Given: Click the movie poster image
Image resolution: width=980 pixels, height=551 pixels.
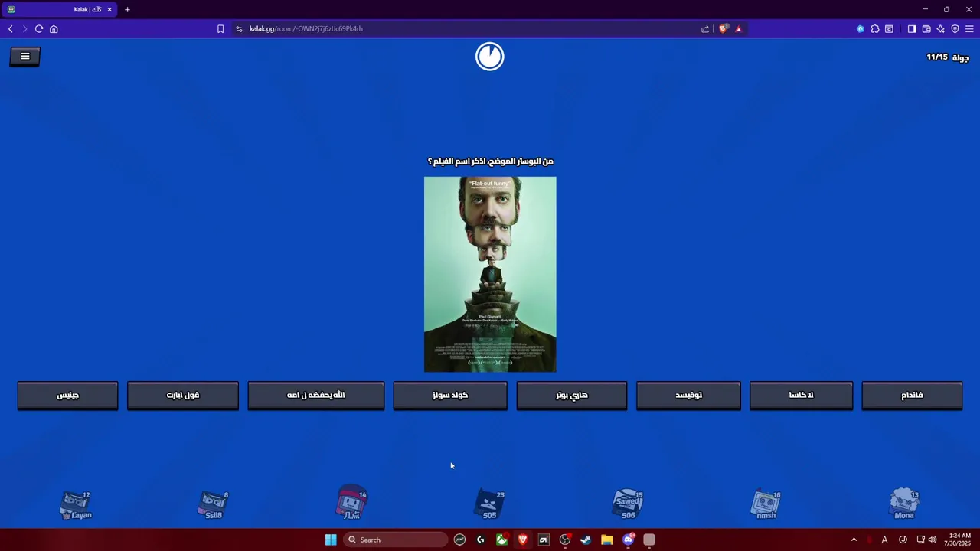Looking at the screenshot, I should tap(490, 275).
